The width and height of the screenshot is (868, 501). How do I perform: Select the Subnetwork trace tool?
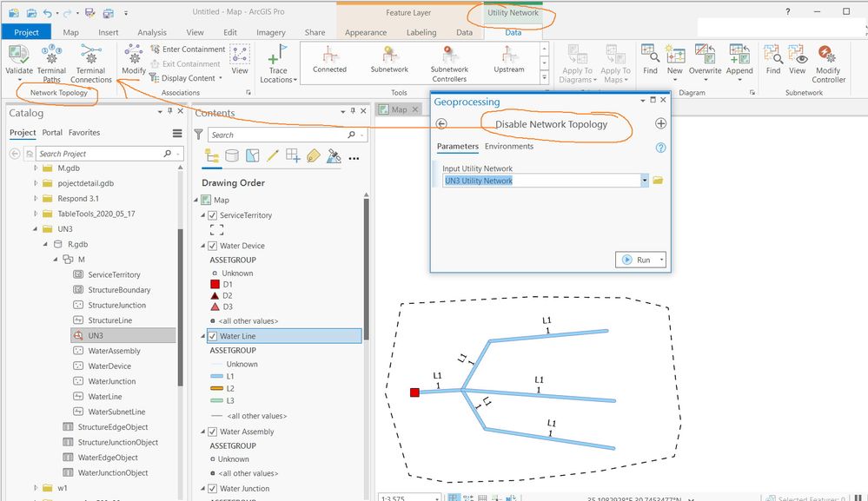click(x=389, y=59)
